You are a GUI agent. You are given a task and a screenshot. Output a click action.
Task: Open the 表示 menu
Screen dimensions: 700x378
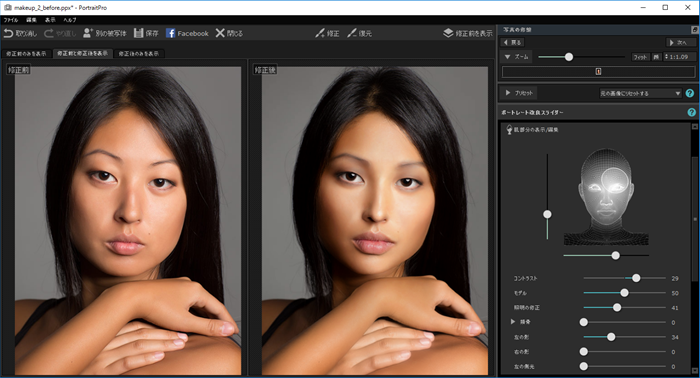tap(50, 20)
